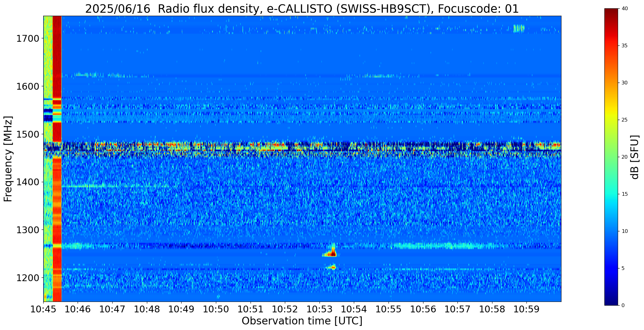
Task: Select the 1500 frequency tick label
Action: (x=28, y=134)
